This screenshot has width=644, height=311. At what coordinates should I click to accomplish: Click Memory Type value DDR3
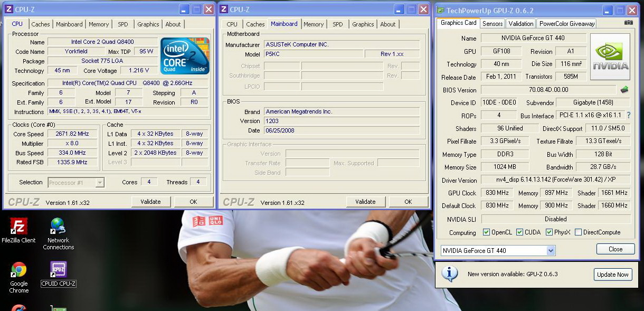pyautogui.click(x=505, y=154)
